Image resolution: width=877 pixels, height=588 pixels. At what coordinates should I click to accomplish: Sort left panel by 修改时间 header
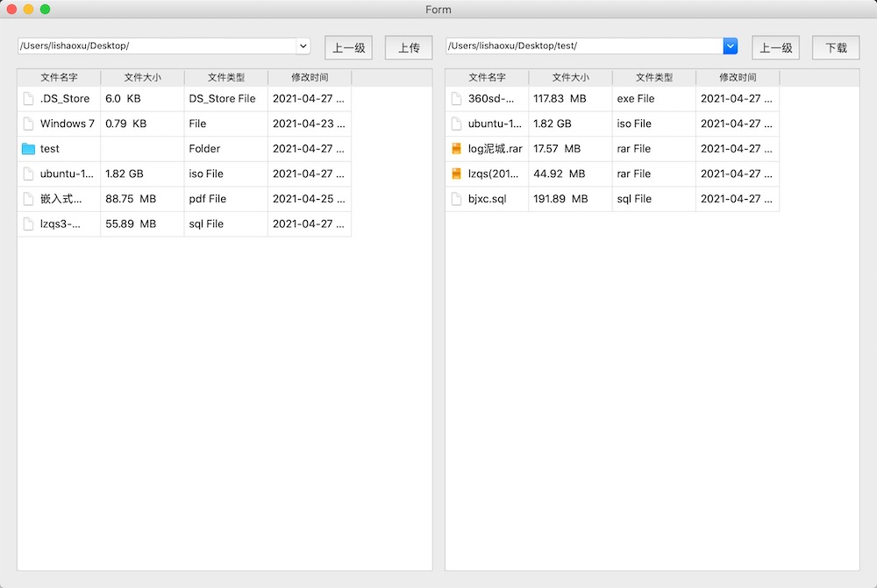pyautogui.click(x=310, y=78)
